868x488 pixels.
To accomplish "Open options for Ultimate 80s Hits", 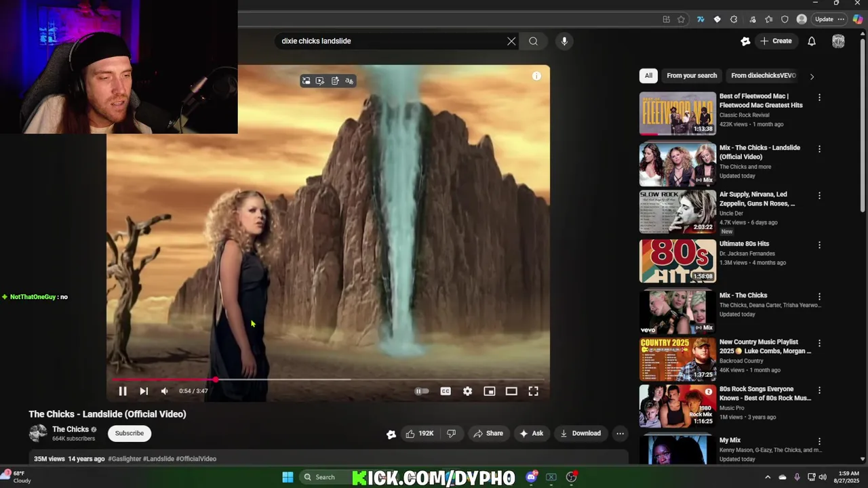I will tap(819, 245).
